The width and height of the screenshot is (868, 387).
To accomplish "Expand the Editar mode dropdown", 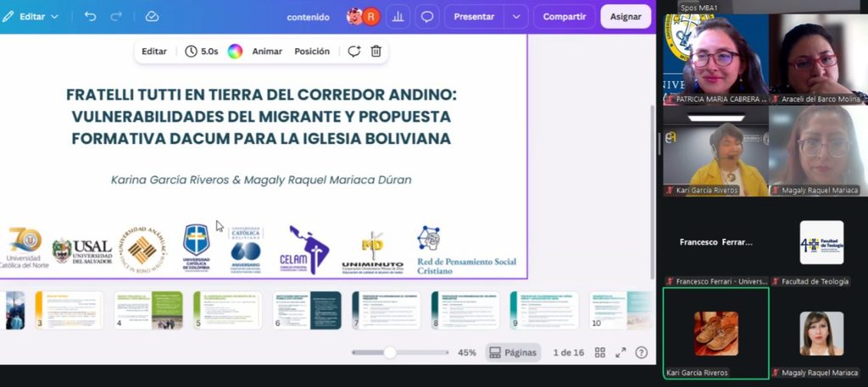I will click(x=31, y=17).
